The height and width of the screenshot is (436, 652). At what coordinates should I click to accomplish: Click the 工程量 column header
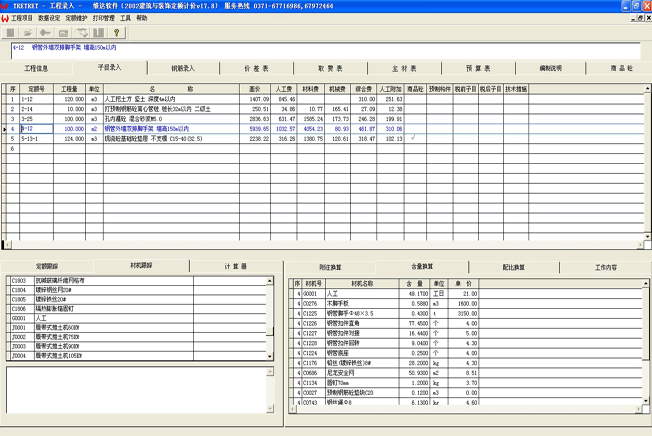click(x=69, y=89)
